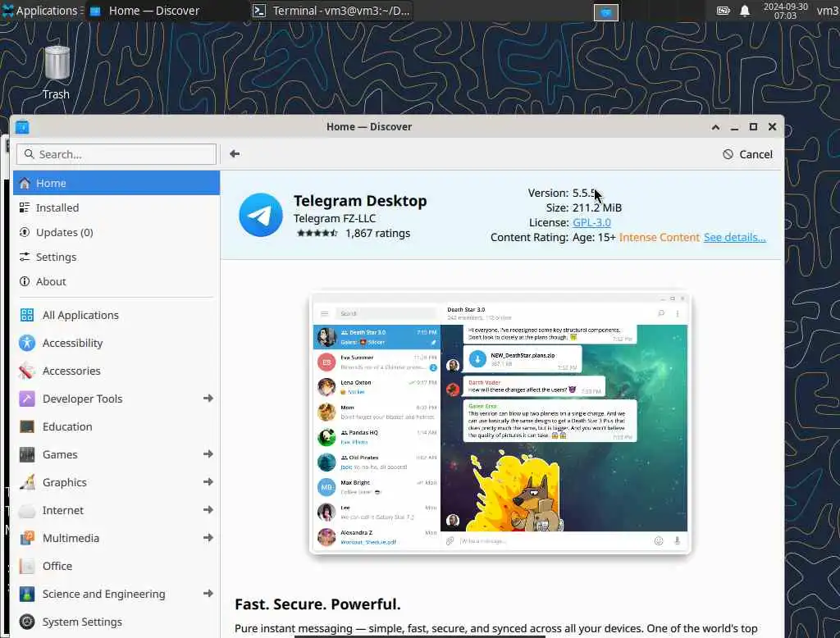Click the Telegram Desktop title text
Image resolution: width=840 pixels, height=638 pixels.
point(360,201)
